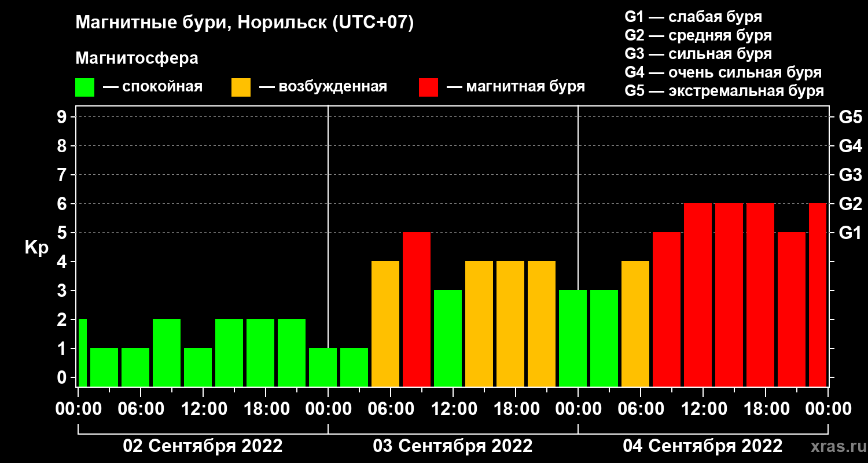Click the 06:00 time label under 04 Сентября

[641, 409]
